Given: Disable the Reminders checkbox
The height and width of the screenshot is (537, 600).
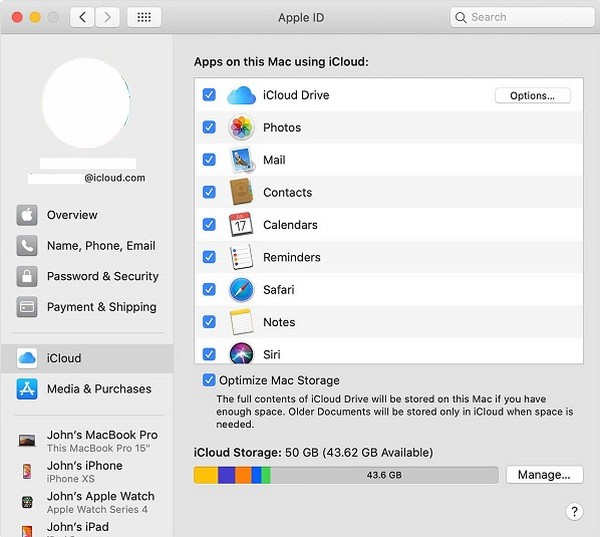Looking at the screenshot, I should 209,257.
